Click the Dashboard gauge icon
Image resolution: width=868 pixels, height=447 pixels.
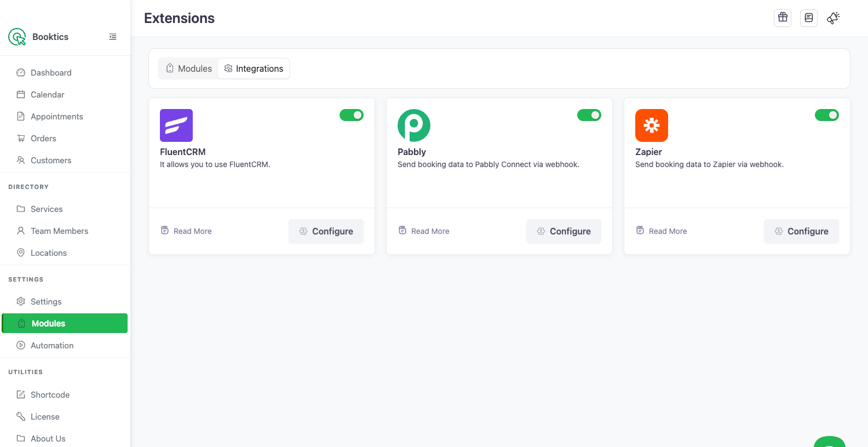click(x=21, y=72)
